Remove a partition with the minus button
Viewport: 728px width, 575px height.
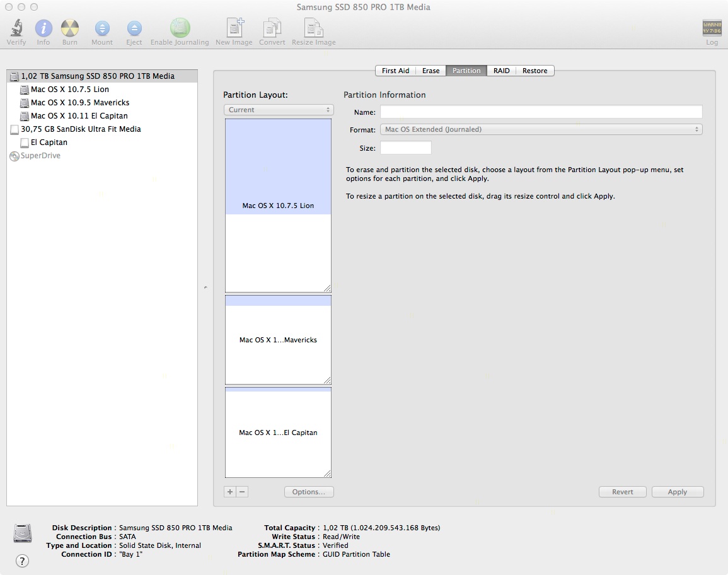[x=242, y=492]
